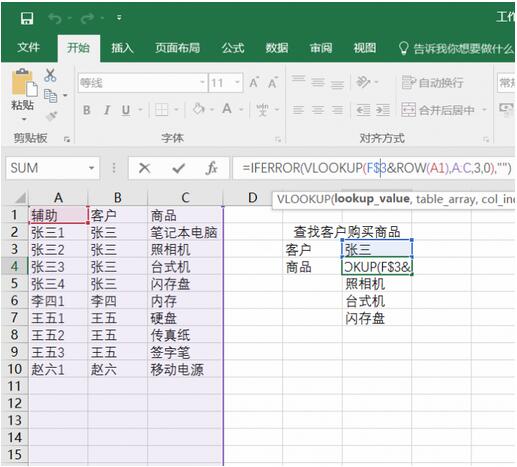Screen dimensions: 517x467
Task: Expand the Underline style dropdown arrow
Action: pyautogui.click(x=140, y=110)
